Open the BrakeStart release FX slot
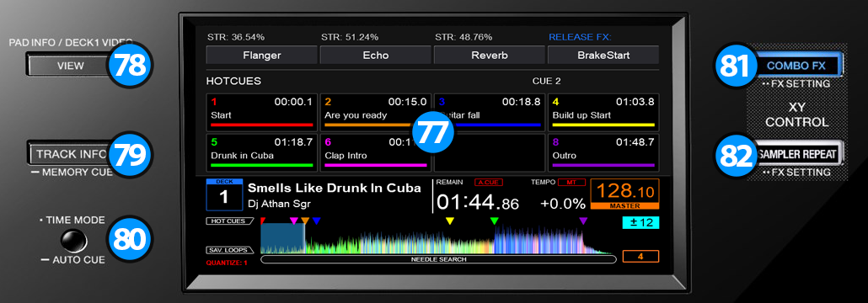The image size is (868, 303). (x=603, y=55)
